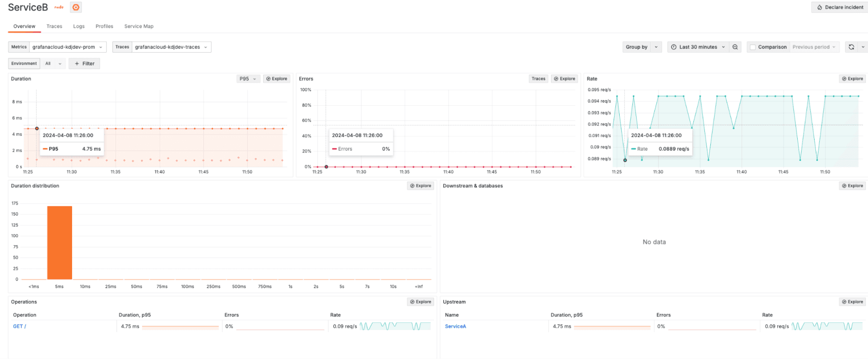Image resolution: width=868 pixels, height=359 pixels.
Task: Click the highlighted data point on the Rate chart
Action: tap(625, 160)
